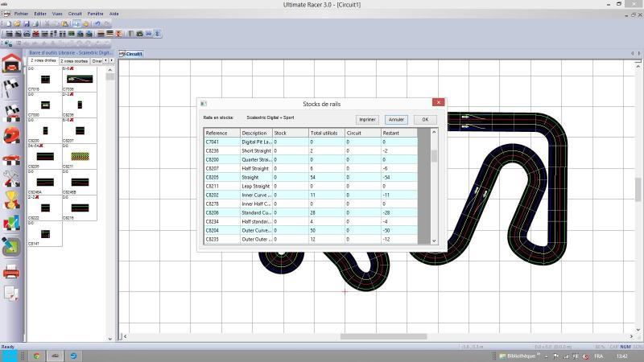Screen dimensions: 644x362
Task: Click Annuler to cancel the dialog
Action: point(396,119)
